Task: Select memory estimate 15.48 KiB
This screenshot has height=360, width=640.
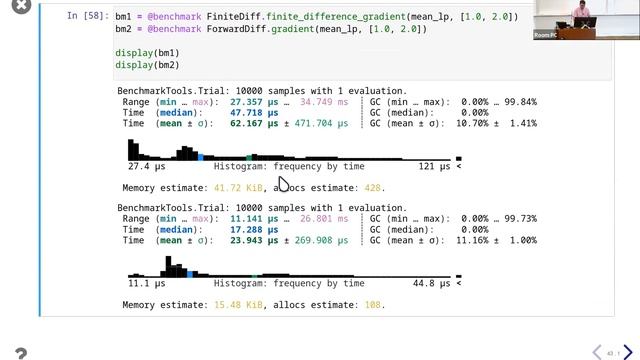Action: (238, 305)
